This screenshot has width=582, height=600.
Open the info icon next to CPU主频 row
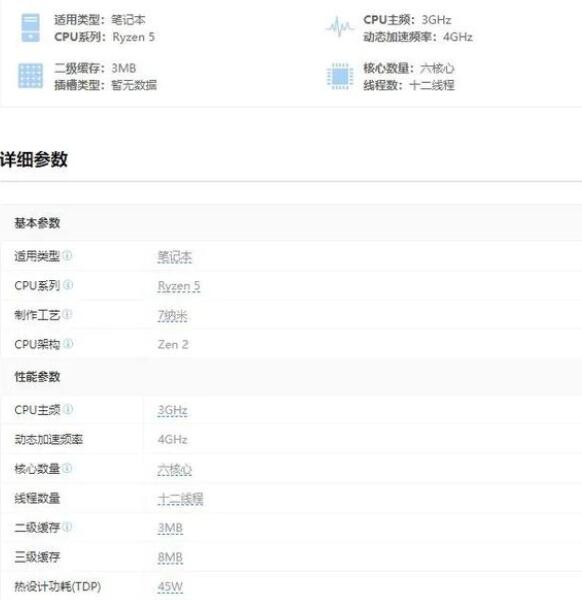pos(68,409)
